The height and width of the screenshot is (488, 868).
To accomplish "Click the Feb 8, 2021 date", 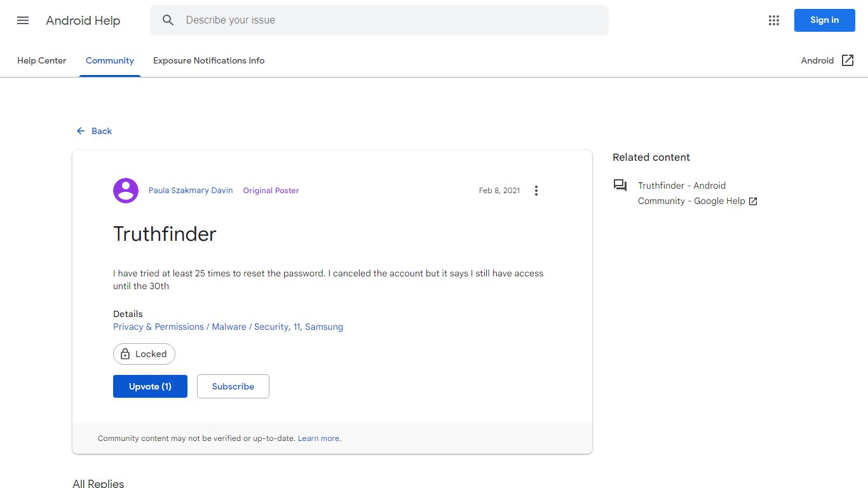I will [x=499, y=191].
